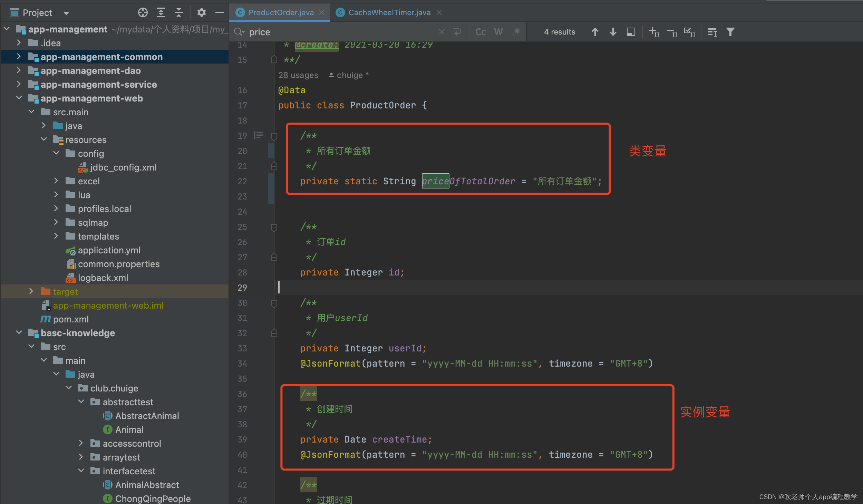Open Project panel settings gear

201,13
